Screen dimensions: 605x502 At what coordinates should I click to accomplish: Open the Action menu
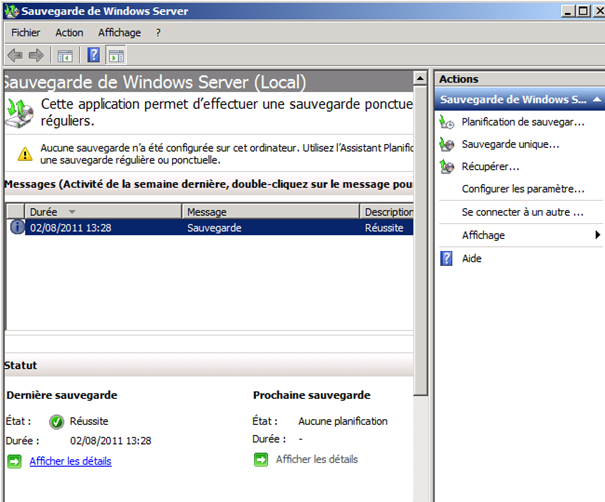coord(69,33)
